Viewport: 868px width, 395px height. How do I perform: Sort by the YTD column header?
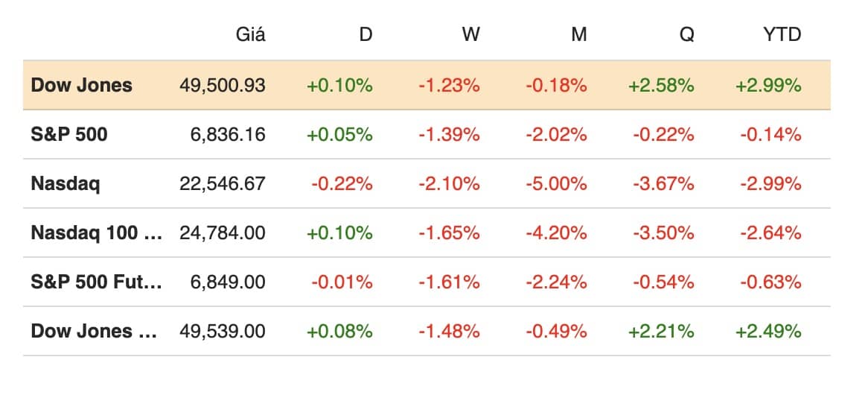coord(782,34)
